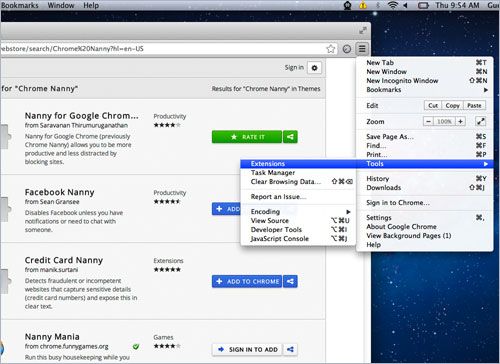The height and width of the screenshot is (364, 500).
Task: Add Credit Card Nanny to Chrome
Action: [x=247, y=281]
